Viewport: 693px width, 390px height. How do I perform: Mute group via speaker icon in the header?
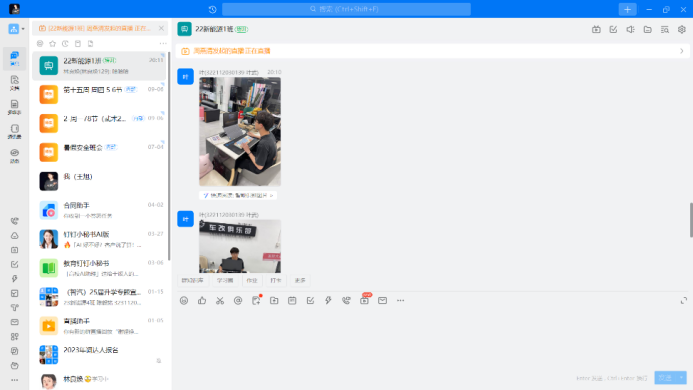pyautogui.click(x=630, y=30)
